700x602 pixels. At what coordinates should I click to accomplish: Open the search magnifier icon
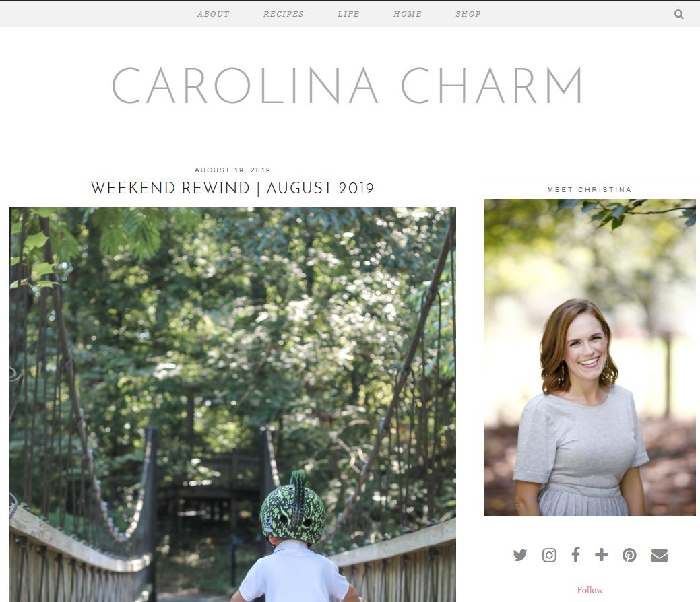(x=678, y=14)
